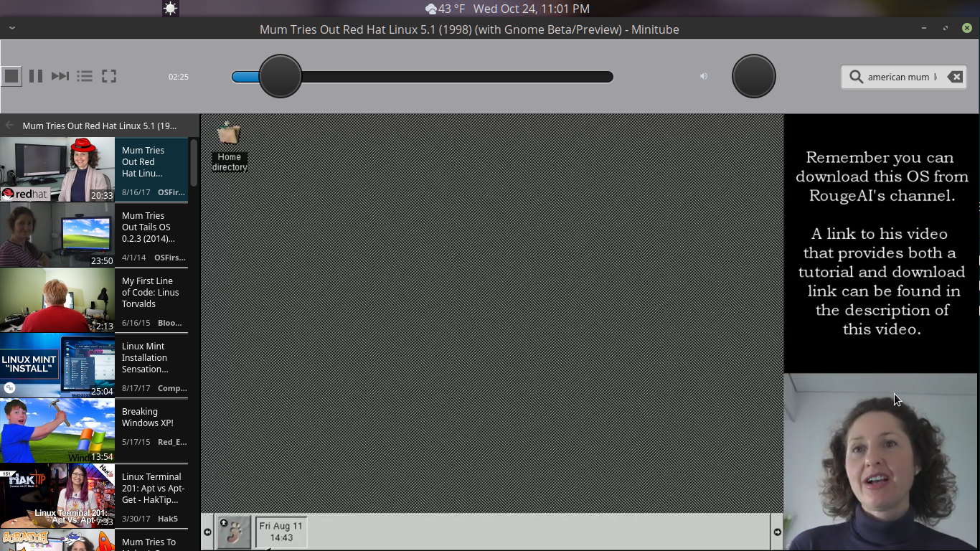Select the Mum Tries Out Tails OS title

pyautogui.click(x=149, y=227)
